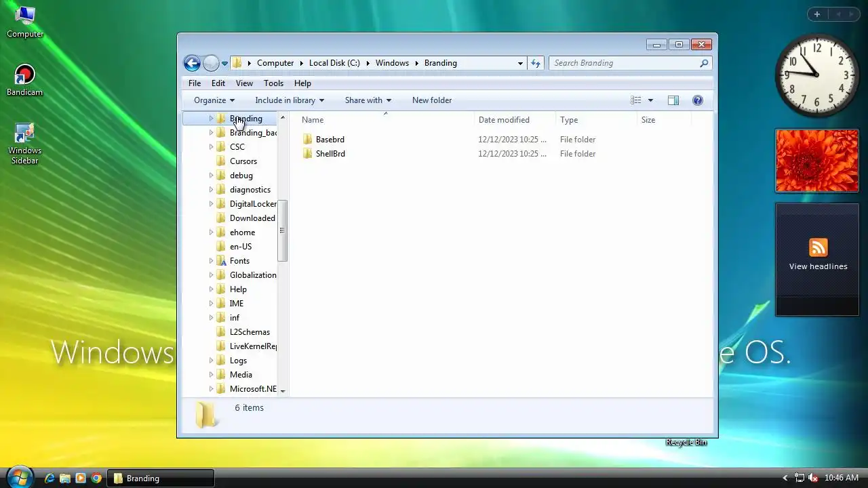Expand the diagnostics tree node
The height and width of the screenshot is (488, 868).
(x=211, y=190)
